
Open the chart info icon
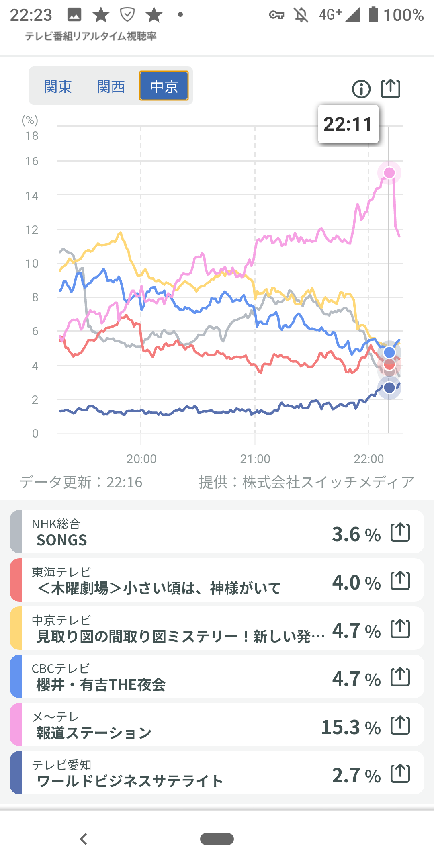tap(361, 89)
